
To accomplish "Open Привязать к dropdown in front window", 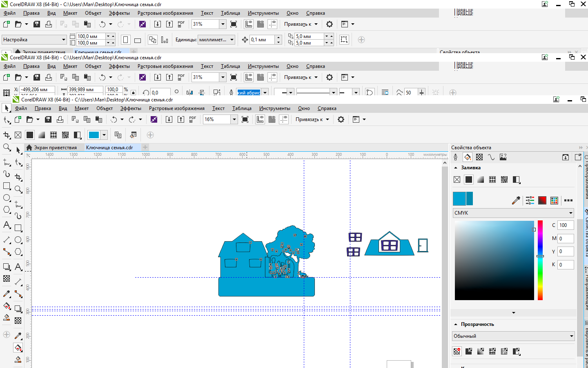I will pyautogui.click(x=312, y=119).
